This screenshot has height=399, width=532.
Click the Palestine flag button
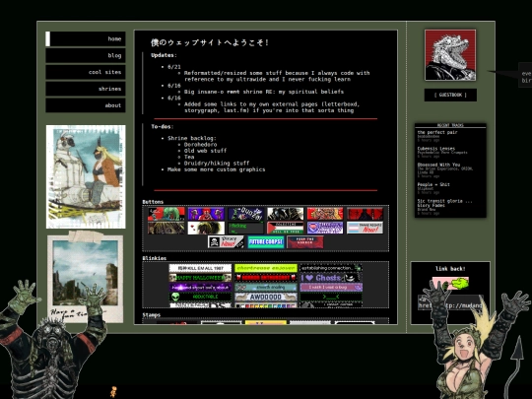[x=286, y=228]
